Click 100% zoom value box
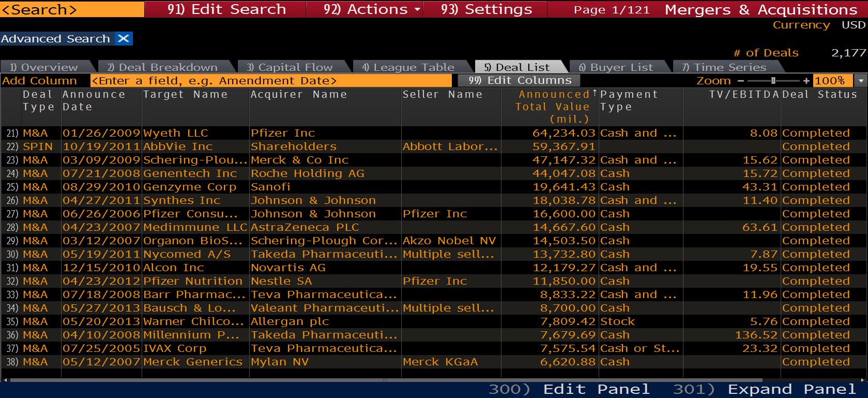The width and height of the screenshot is (868, 398). tap(834, 81)
